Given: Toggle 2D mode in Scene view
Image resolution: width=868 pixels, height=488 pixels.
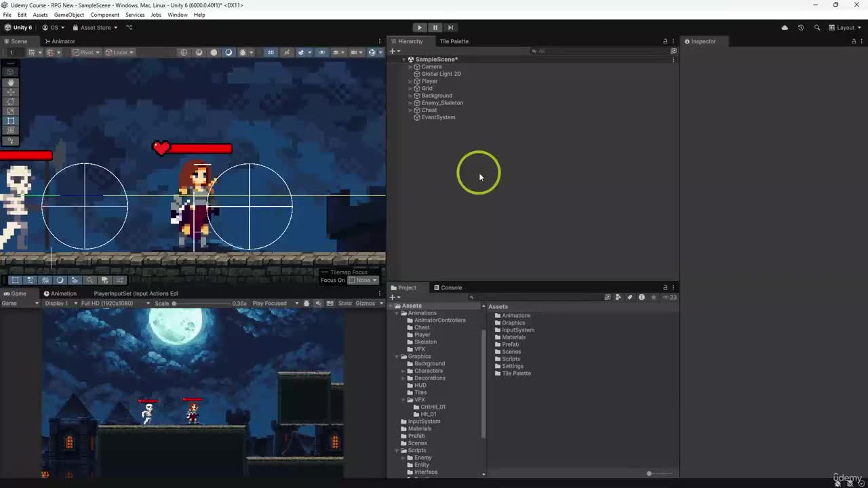Looking at the screenshot, I should (271, 52).
